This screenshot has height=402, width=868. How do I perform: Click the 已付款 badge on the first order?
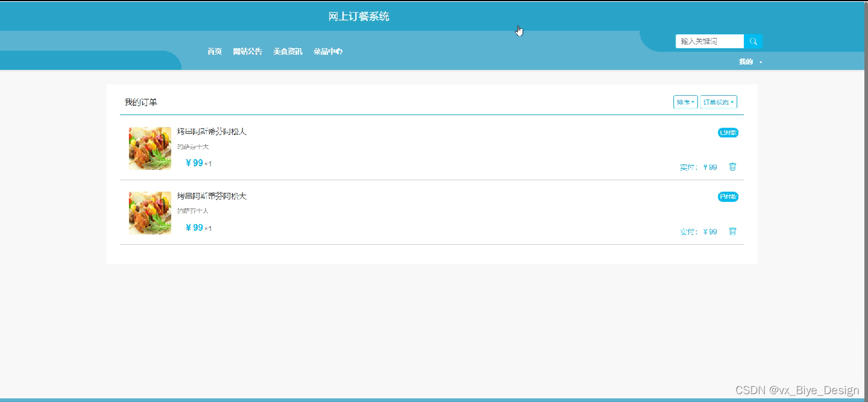[x=727, y=133]
